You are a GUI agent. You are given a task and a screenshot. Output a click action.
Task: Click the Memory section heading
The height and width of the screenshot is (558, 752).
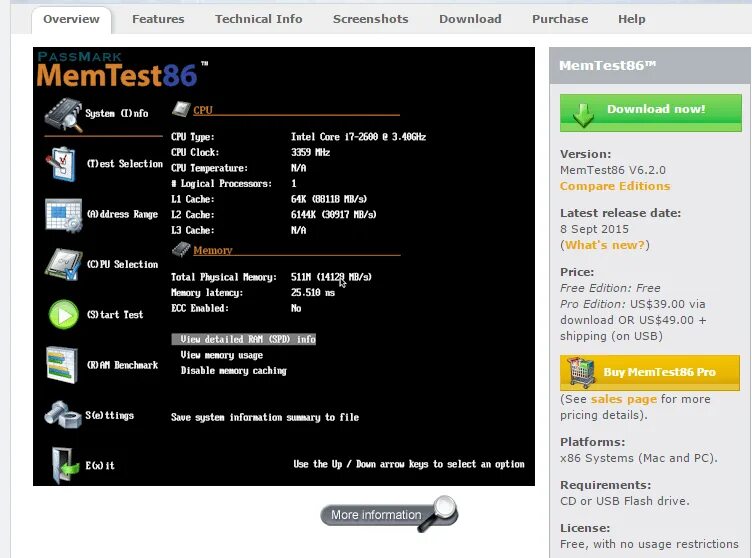coord(213,250)
